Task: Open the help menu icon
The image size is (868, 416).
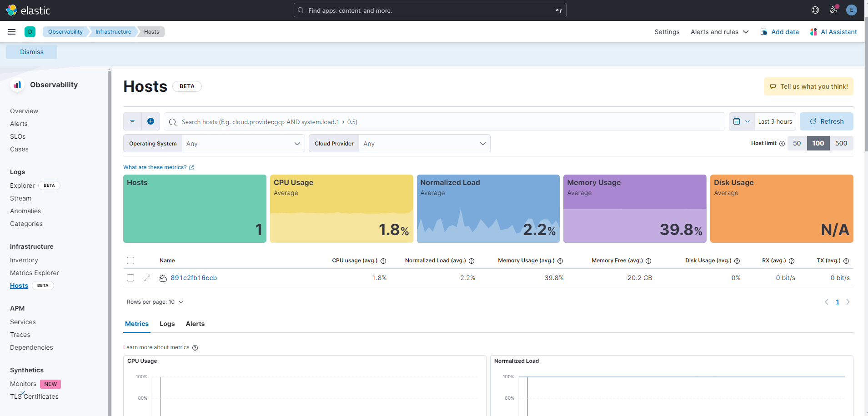Action: pos(815,10)
